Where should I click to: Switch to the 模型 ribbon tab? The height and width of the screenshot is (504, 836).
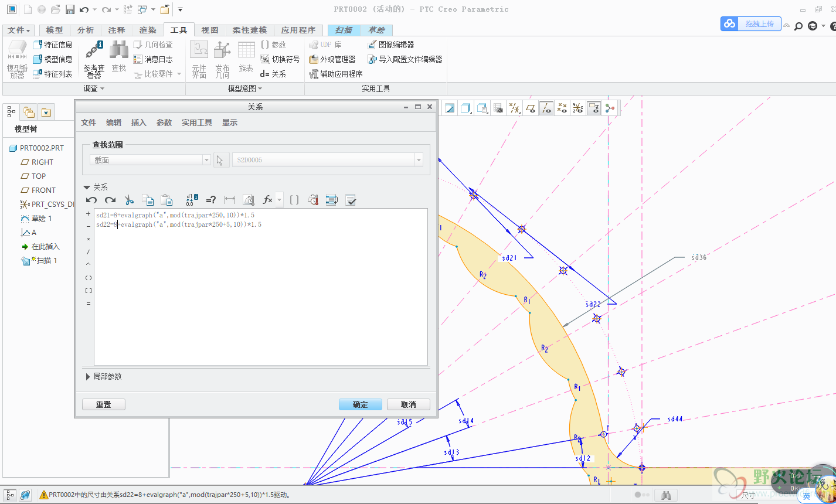(55, 30)
